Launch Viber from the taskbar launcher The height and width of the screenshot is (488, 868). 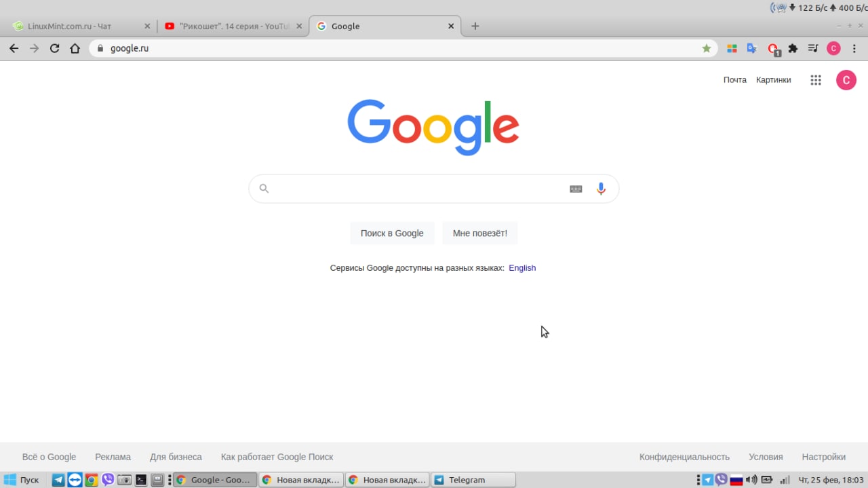click(x=108, y=480)
